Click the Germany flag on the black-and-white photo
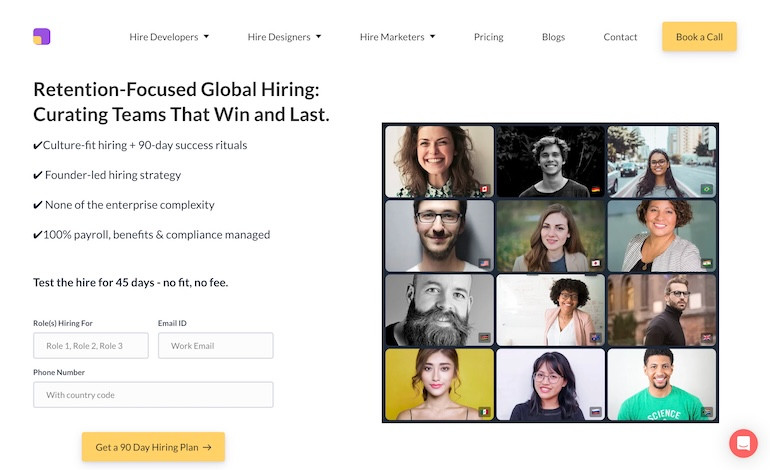 (595, 189)
